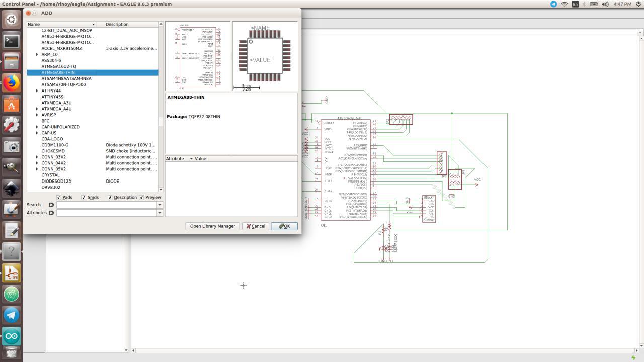Open the 4:47 PM clock menu
Screen dimensions: 644x362
point(622,4)
